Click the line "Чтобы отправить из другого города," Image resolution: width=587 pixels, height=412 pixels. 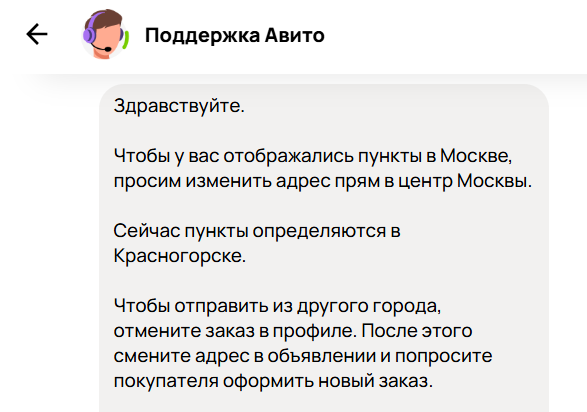point(277,306)
